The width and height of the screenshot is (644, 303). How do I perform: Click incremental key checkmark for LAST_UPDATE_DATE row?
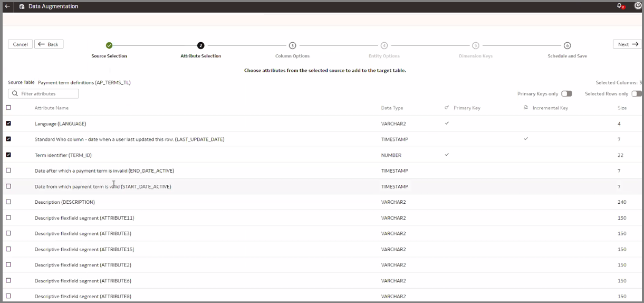coord(525,139)
